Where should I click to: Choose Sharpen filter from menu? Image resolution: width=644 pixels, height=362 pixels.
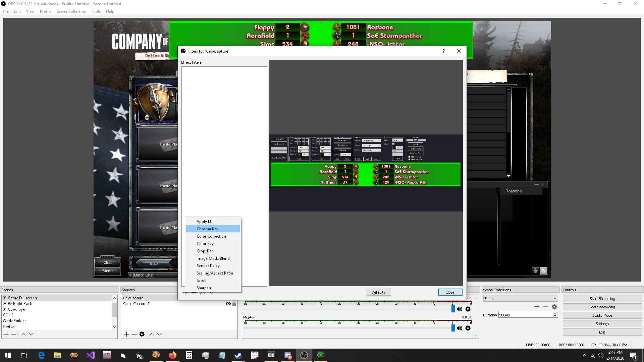(213, 288)
